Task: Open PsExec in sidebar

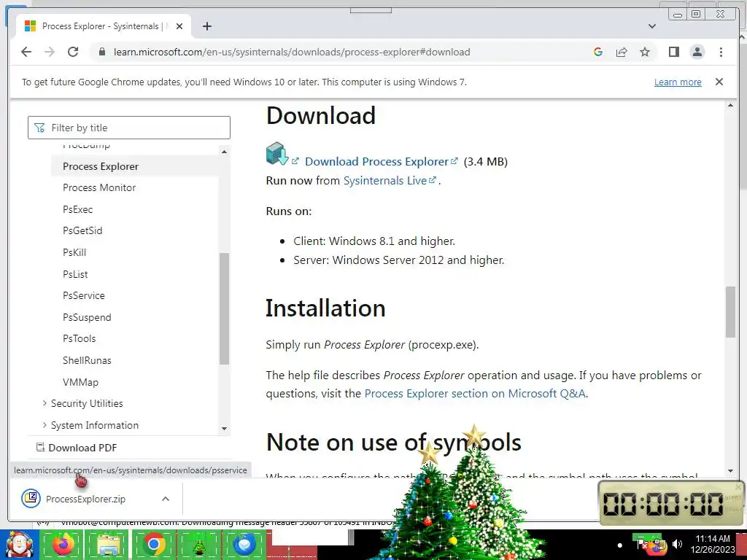Action: pyautogui.click(x=77, y=209)
